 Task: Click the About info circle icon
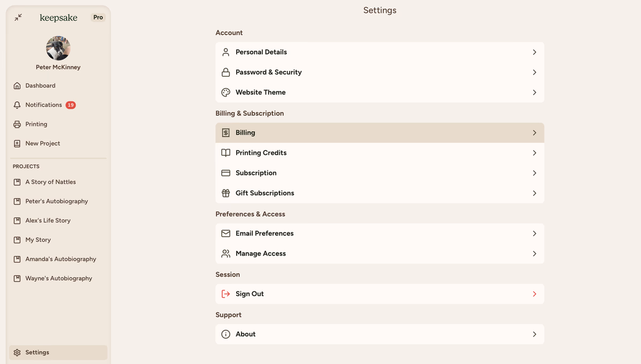tap(226, 334)
